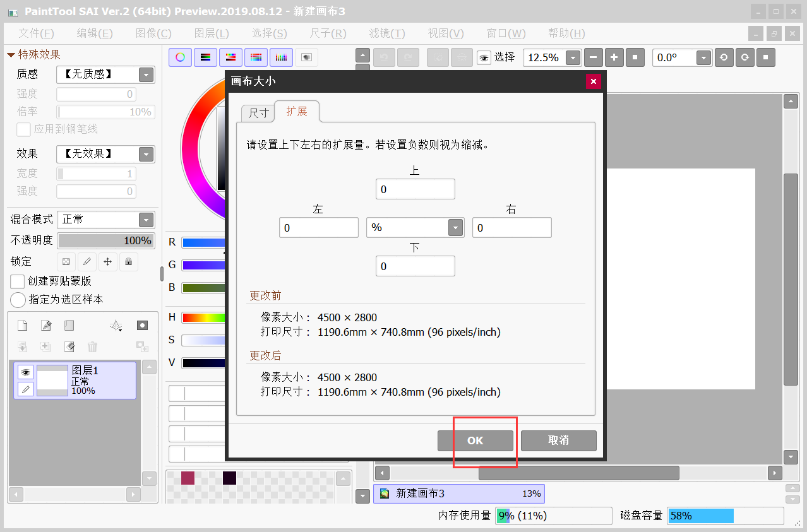
Task: Click the 左 expansion input field
Action: coord(319,228)
